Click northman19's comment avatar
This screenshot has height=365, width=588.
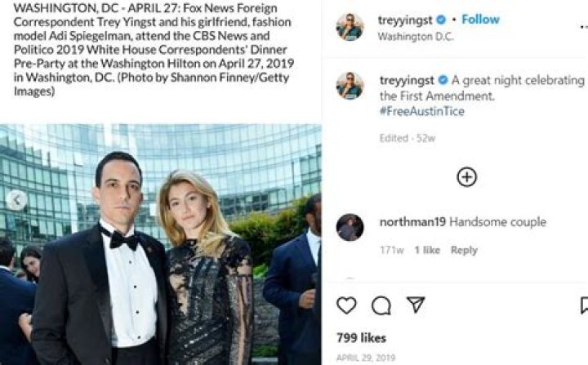pyautogui.click(x=350, y=227)
